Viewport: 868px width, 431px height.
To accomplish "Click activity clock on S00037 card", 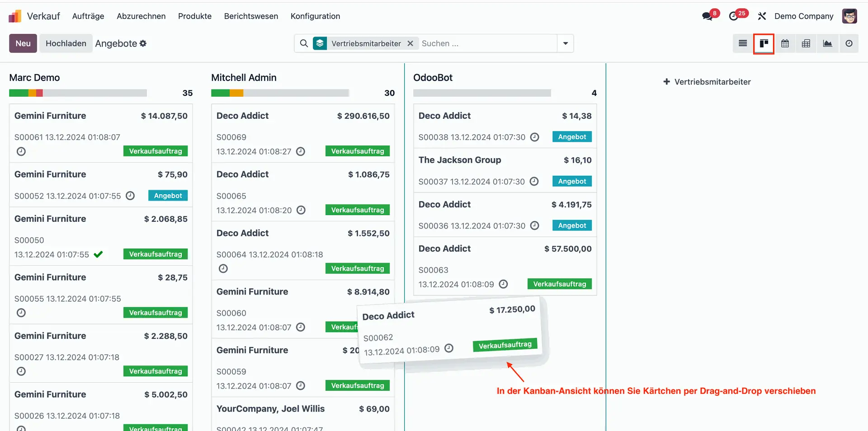I will point(534,181).
